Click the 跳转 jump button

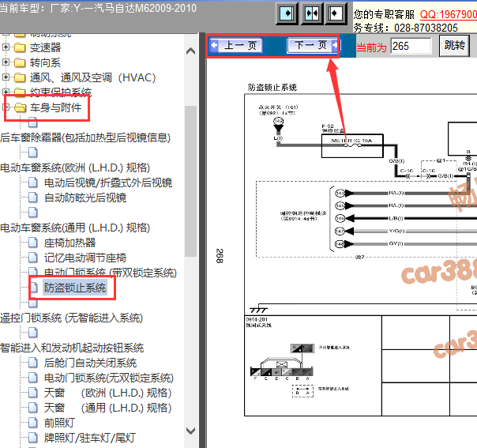[x=454, y=46]
